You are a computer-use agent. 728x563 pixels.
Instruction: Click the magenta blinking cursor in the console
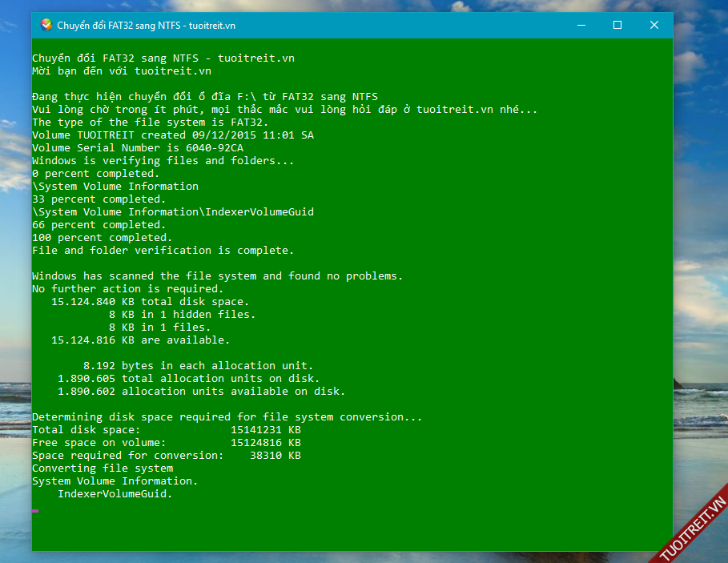click(35, 510)
